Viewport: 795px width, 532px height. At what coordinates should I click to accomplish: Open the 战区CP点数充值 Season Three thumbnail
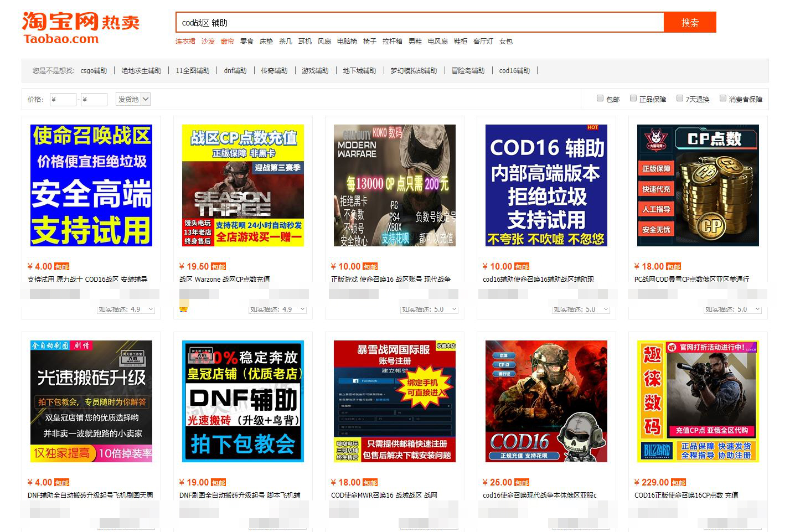[x=243, y=185]
